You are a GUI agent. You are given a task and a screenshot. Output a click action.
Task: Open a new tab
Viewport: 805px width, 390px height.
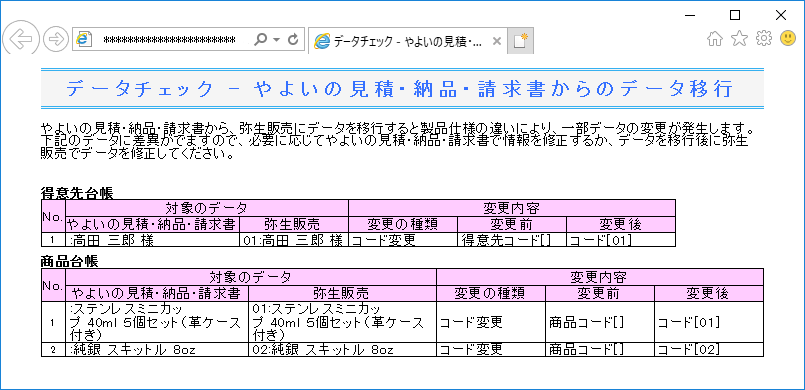(521, 41)
